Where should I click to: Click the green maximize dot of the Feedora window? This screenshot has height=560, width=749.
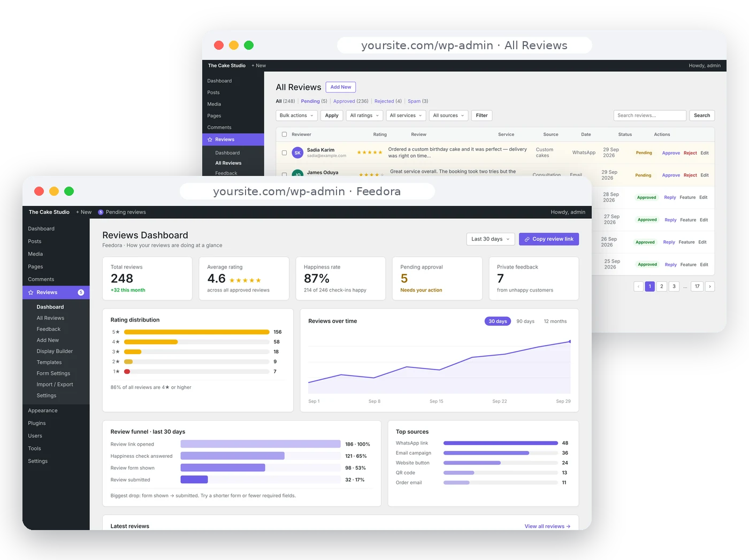click(x=69, y=191)
